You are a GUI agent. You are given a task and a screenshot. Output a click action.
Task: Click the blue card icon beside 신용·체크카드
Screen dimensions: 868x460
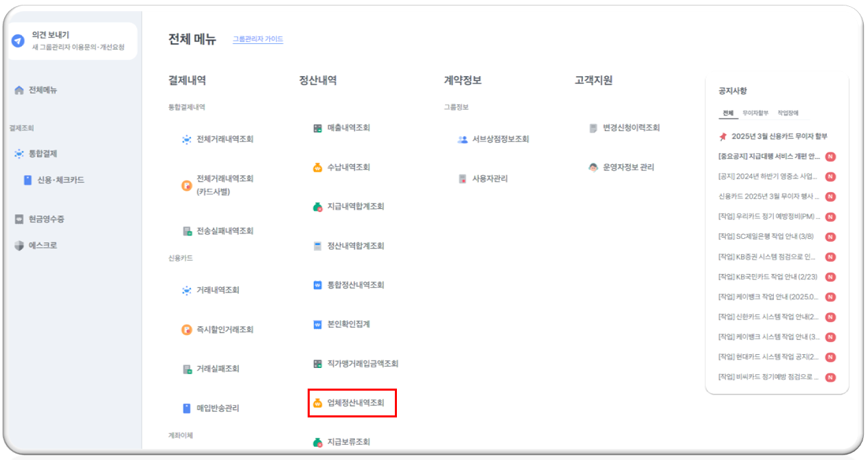tap(27, 180)
